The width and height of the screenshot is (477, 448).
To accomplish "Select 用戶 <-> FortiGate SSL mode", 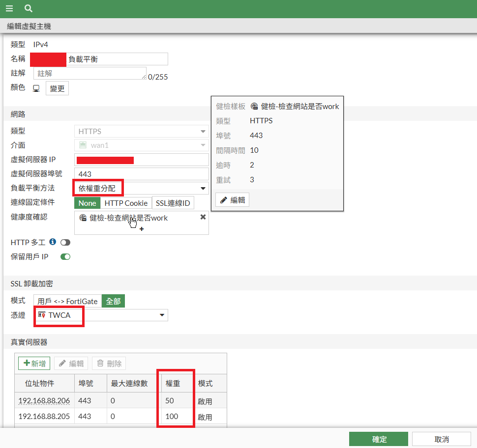I will (x=67, y=301).
